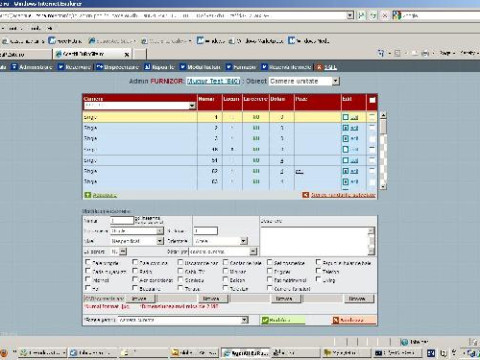Screen dimensions: 480x360
Task: Click the edit link in room 1 row
Action: (x=354, y=117)
